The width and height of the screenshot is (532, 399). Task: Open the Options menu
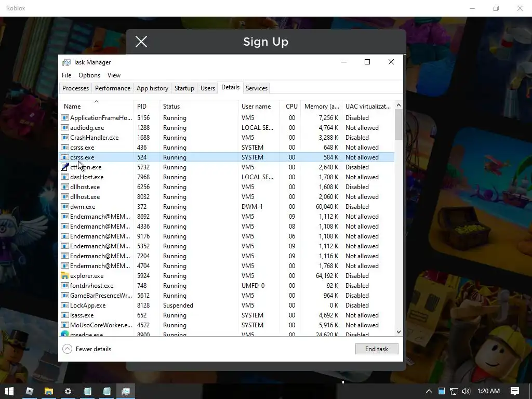89,75
